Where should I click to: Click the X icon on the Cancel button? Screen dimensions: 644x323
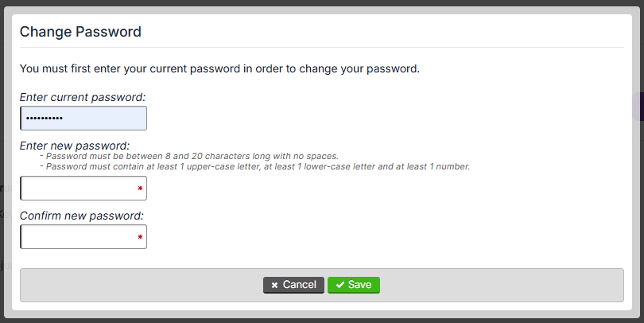[274, 285]
